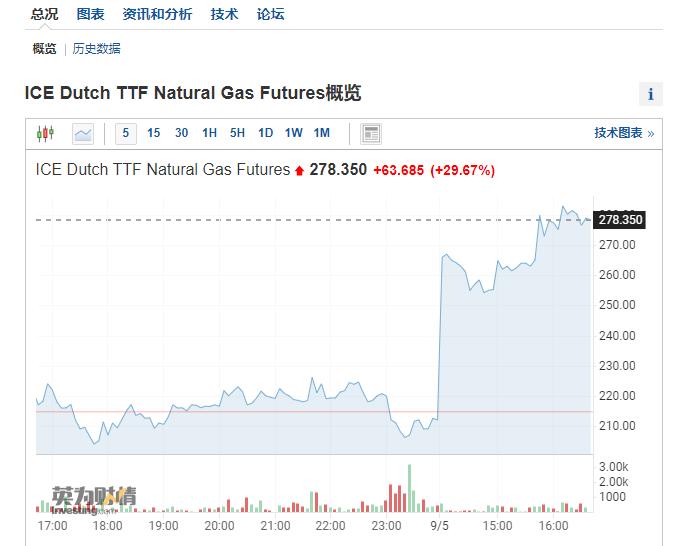Select the 5-minute interval

125,133
